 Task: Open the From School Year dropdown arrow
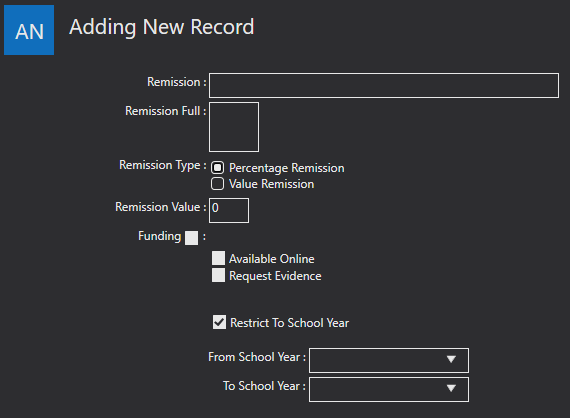tap(451, 359)
